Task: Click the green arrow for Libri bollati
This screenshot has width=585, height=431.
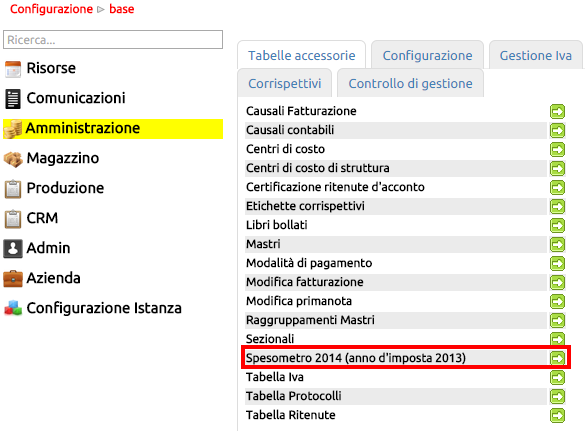Action: click(557, 225)
